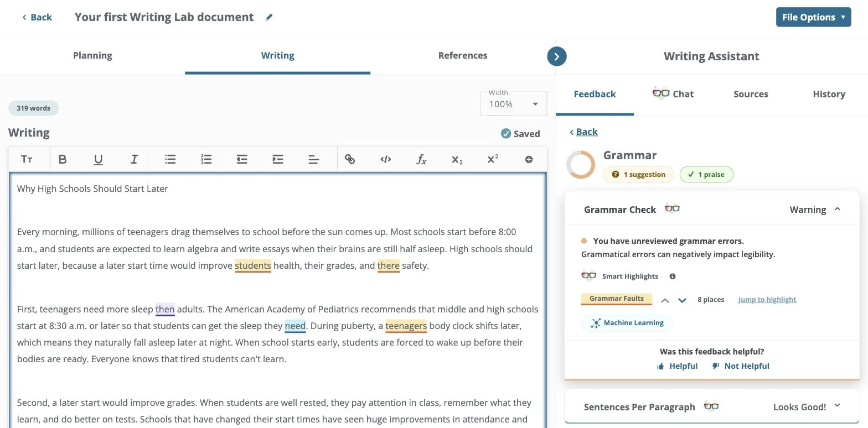
Task: Click the text size formatting icon
Action: coord(27,159)
